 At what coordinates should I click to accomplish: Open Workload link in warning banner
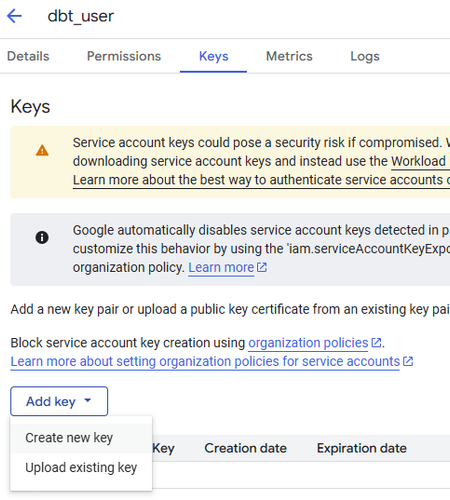[x=419, y=161]
